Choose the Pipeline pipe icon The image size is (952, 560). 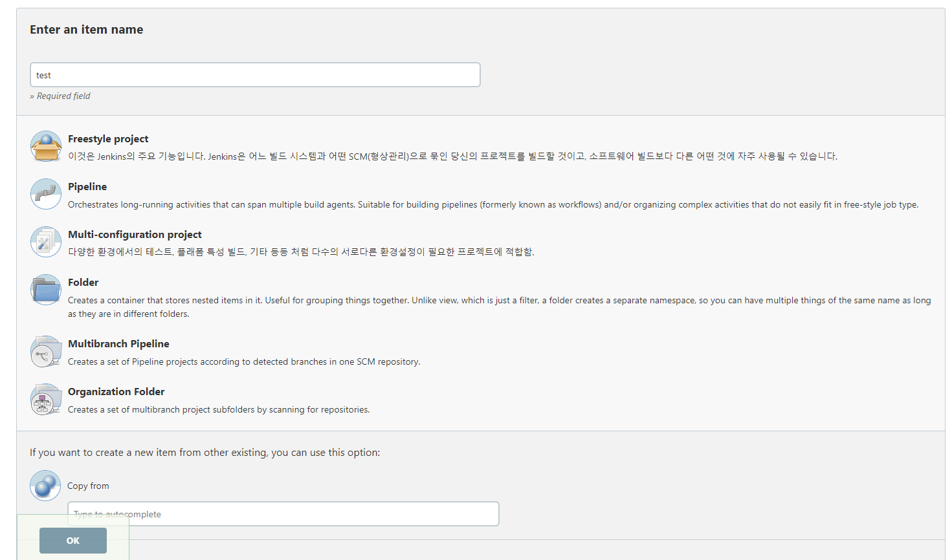[46, 194]
